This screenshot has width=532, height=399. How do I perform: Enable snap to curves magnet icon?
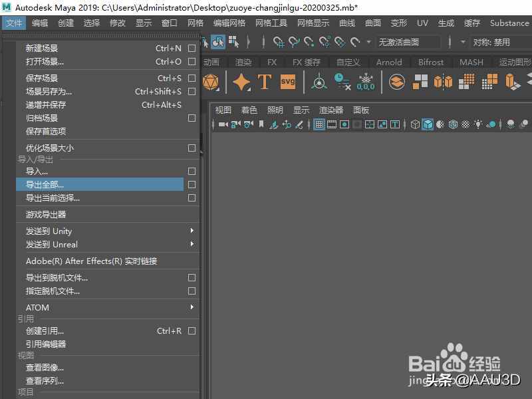(x=294, y=42)
